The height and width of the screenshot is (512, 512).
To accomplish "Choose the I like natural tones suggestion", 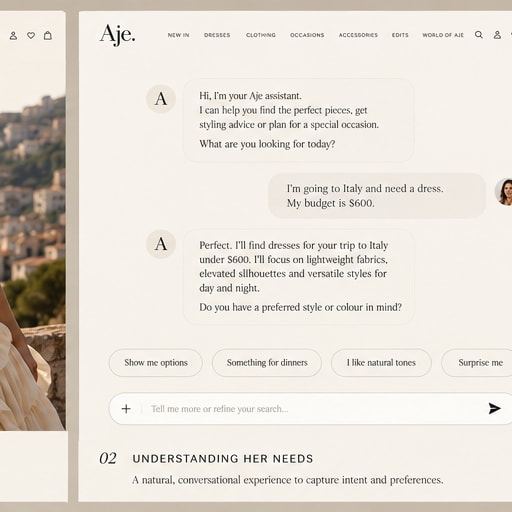I will click(381, 363).
